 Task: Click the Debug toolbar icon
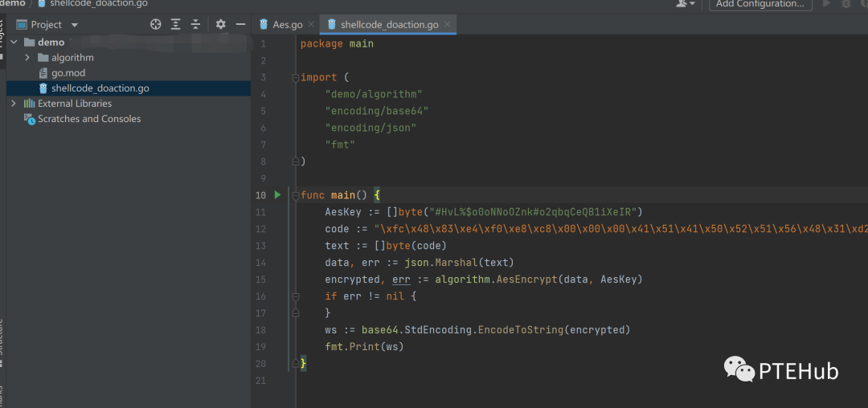click(x=846, y=3)
